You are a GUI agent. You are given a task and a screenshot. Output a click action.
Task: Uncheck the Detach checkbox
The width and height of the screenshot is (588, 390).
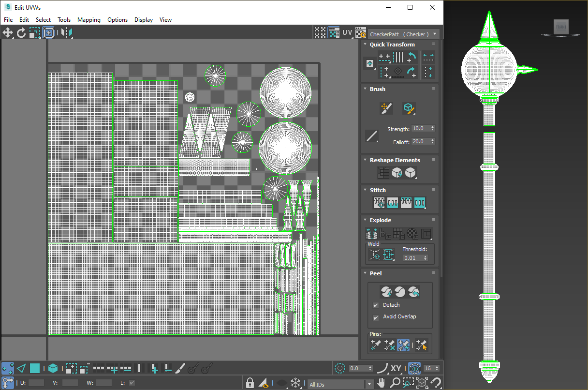pyautogui.click(x=376, y=305)
